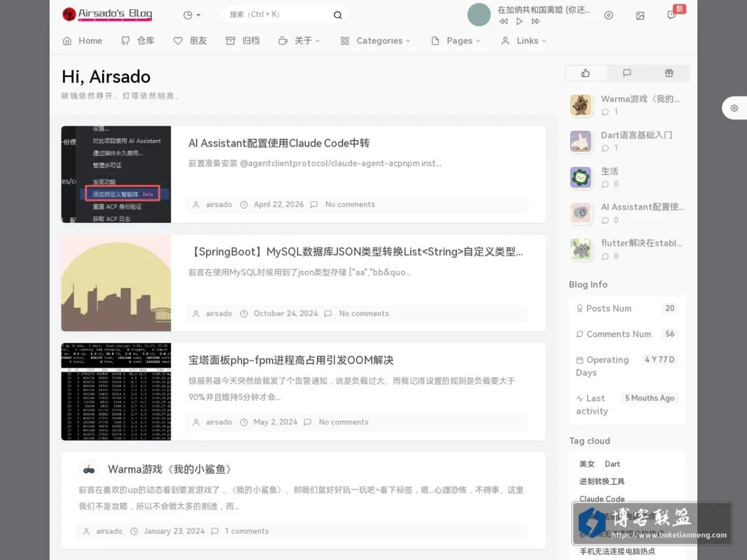747x560 pixels.
Task: Click the Operating Days value 4 Y 77 D
Action: click(660, 360)
